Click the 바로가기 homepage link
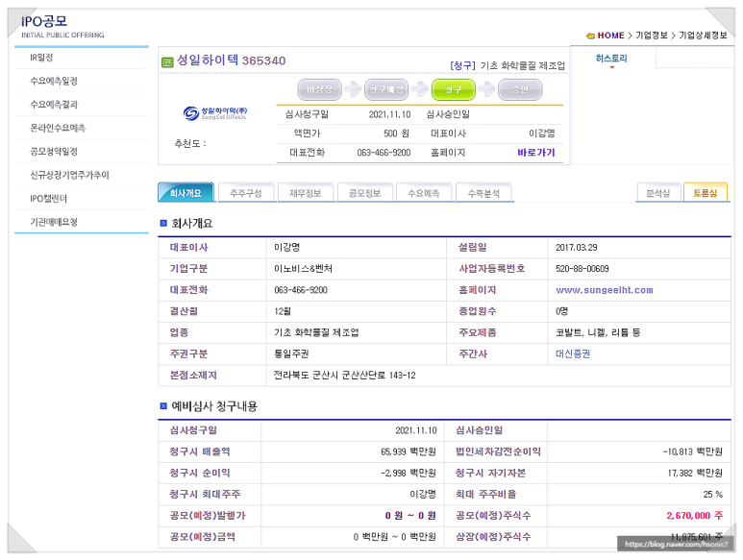743x560 pixels. (536, 153)
